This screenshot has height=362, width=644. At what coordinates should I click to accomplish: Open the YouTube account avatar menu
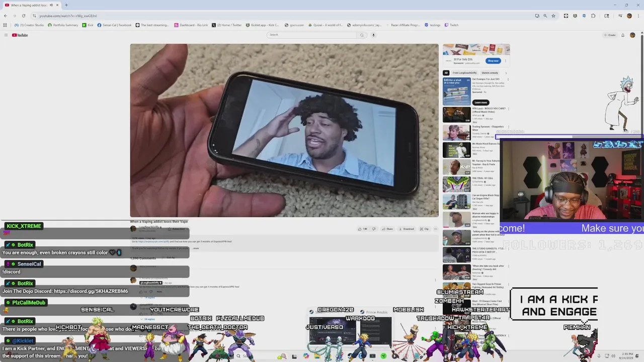[632, 35]
